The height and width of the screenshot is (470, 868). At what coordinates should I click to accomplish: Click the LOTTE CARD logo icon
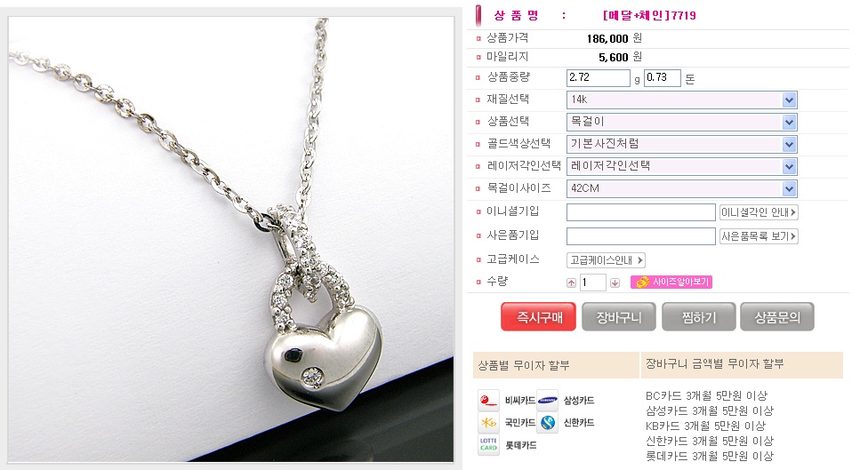pos(488,444)
